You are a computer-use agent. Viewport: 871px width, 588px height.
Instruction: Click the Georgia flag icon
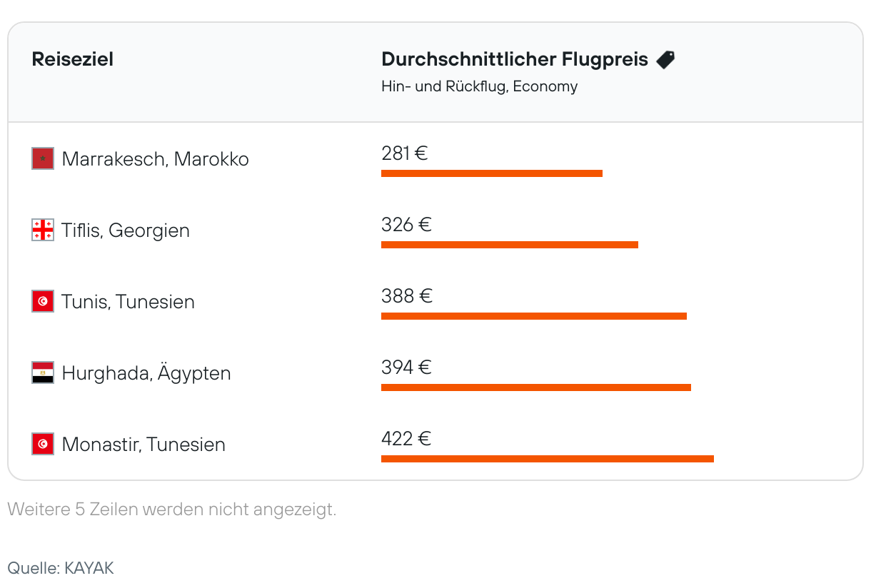click(43, 230)
